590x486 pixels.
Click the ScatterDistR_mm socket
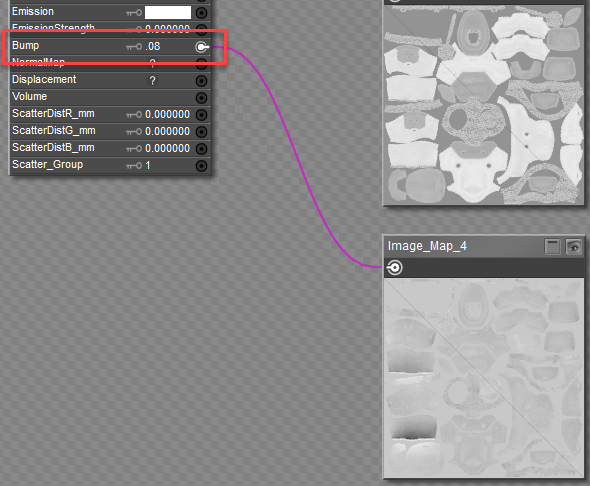(202, 115)
